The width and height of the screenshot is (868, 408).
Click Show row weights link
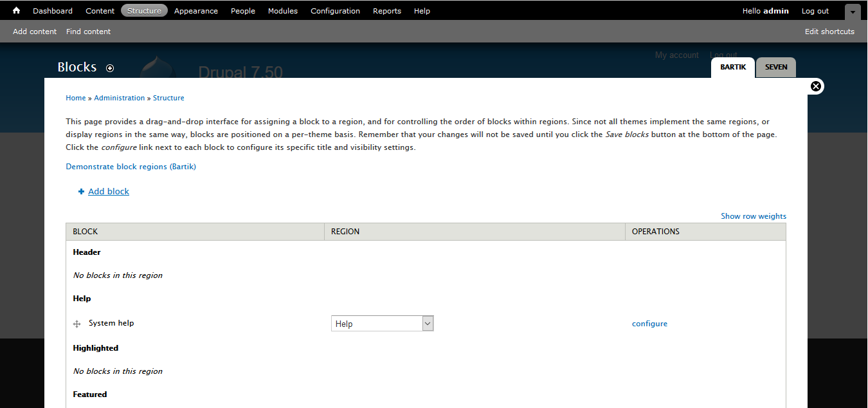point(754,216)
